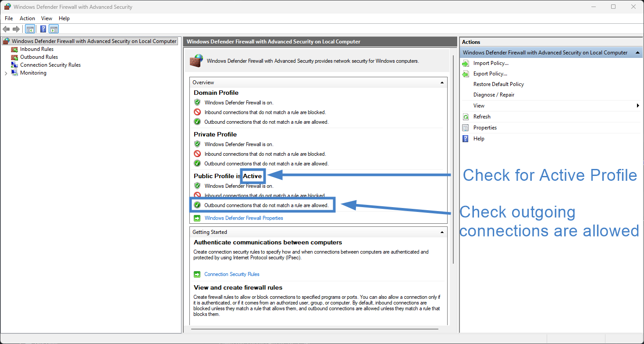Open the Action menu in the menu bar
Image resolution: width=644 pixels, height=344 pixels.
[x=27, y=18]
